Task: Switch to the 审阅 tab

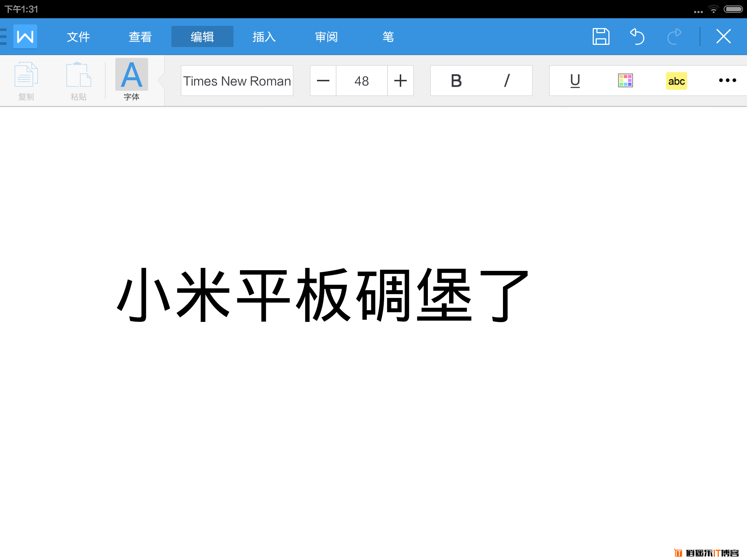Action: pos(326,36)
